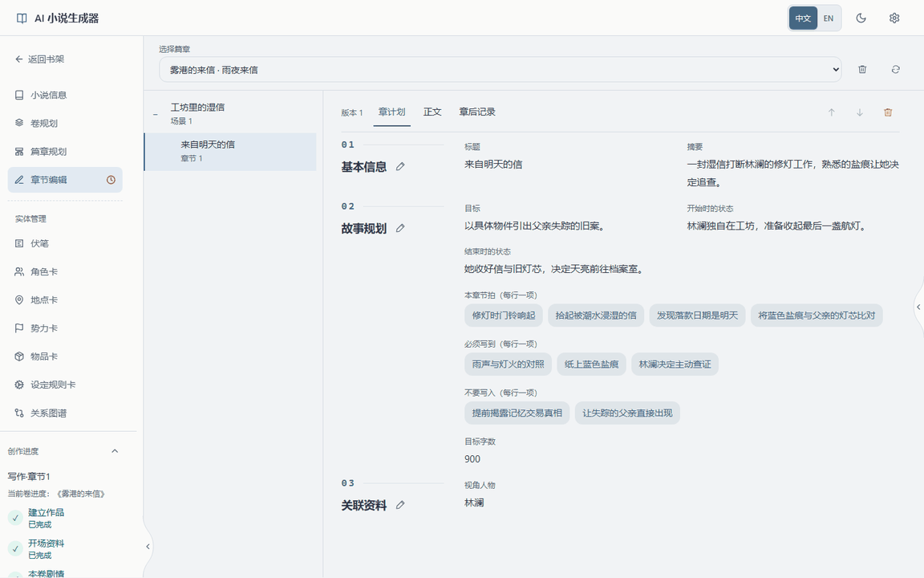Toggle dark mode with moon icon
The image size is (924, 578).
click(861, 18)
